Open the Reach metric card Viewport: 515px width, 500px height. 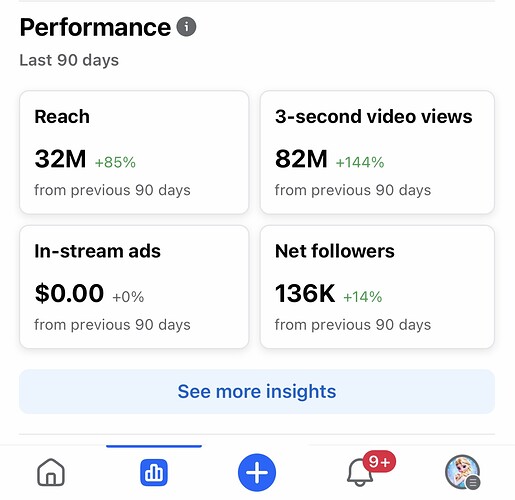tap(134, 152)
